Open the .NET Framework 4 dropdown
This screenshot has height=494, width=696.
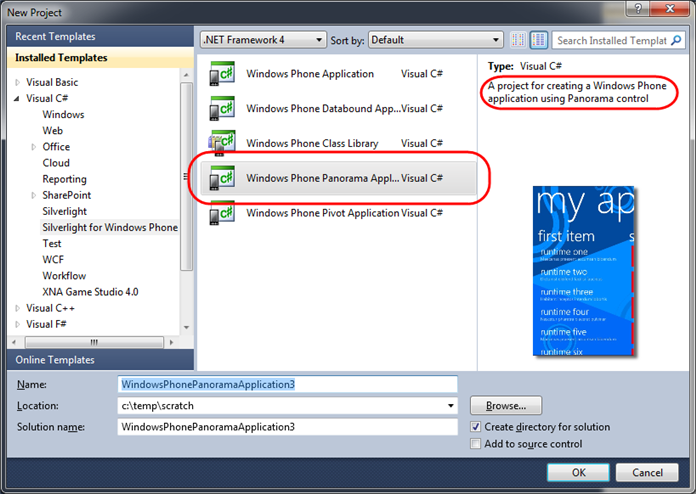263,40
